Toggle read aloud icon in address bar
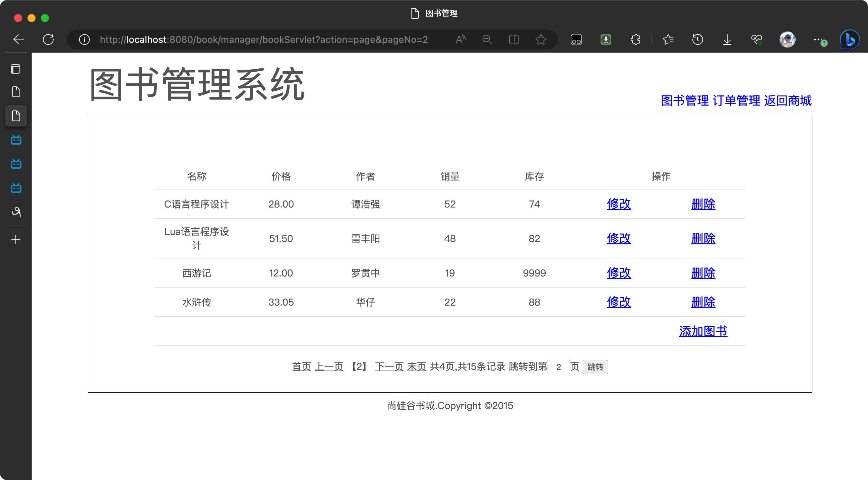 pyautogui.click(x=460, y=39)
